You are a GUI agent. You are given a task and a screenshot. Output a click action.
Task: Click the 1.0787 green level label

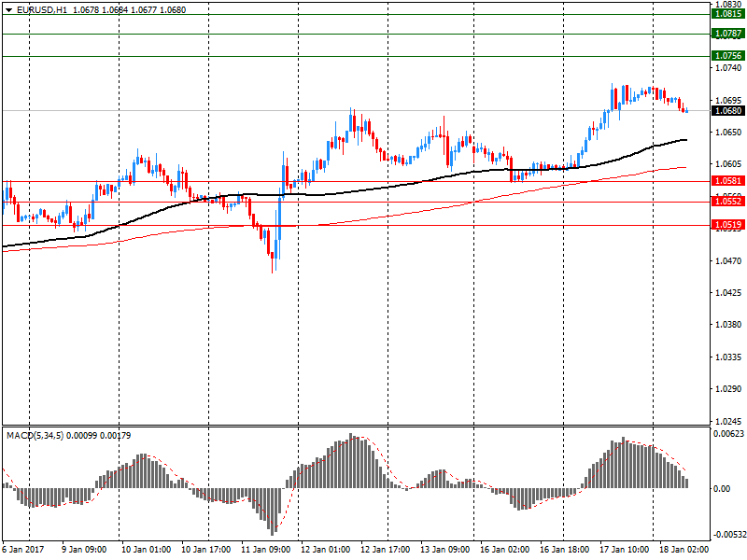click(x=728, y=34)
